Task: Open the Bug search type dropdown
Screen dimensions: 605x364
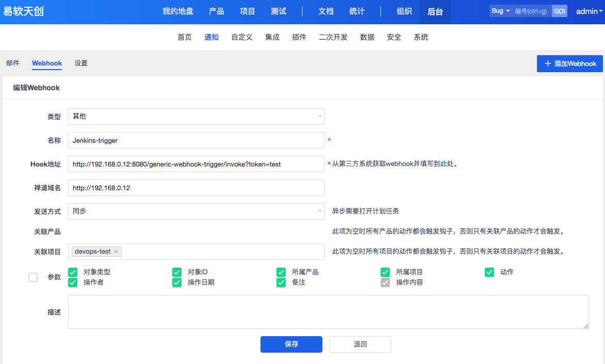Action: (x=500, y=11)
